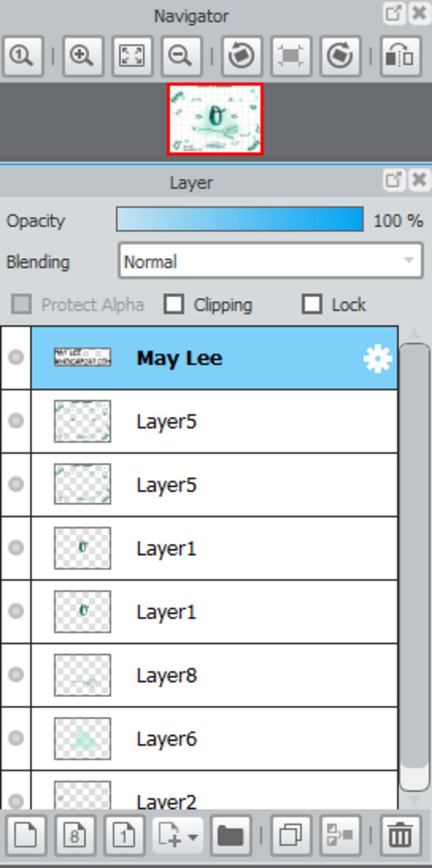This screenshot has height=868, width=432.
Task: Toggle visibility of the May Lee layer
Action: 16,357
